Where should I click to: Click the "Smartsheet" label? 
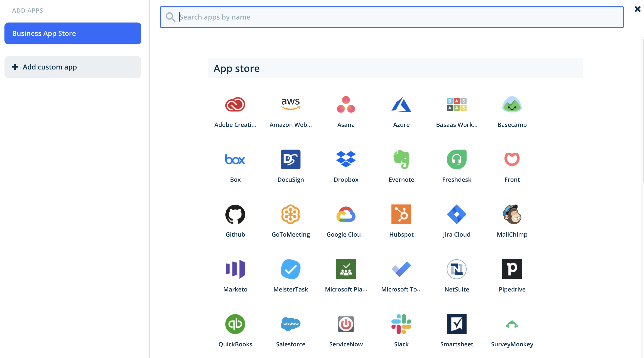point(456,344)
